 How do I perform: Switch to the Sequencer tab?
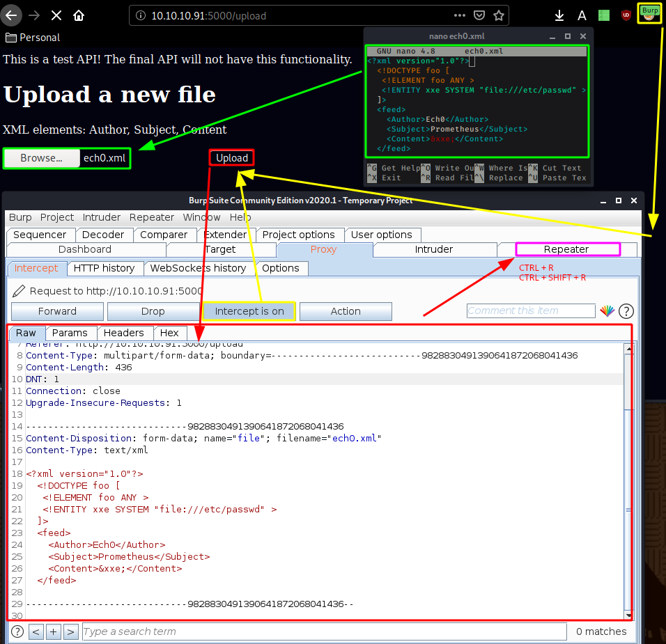(x=40, y=235)
